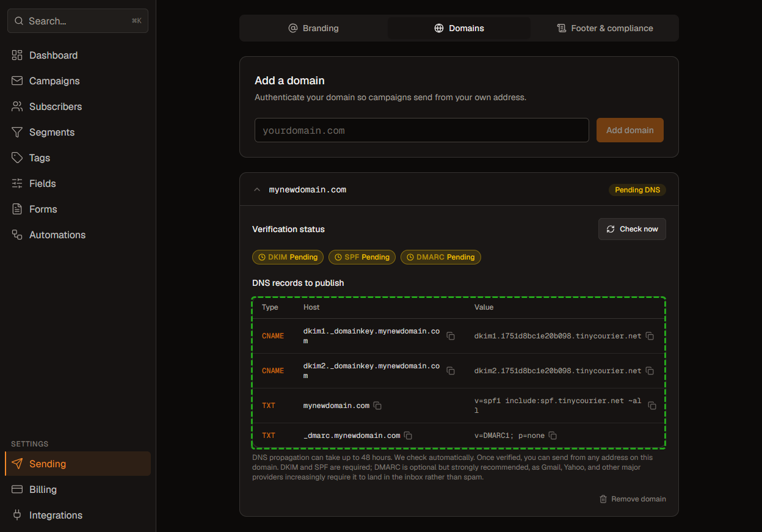762x532 pixels.
Task: Open Campaigns in sidebar
Action: [x=78, y=81]
